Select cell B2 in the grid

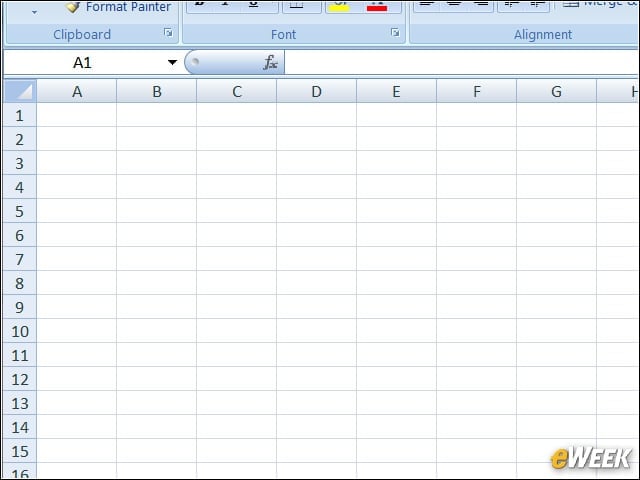click(157, 139)
